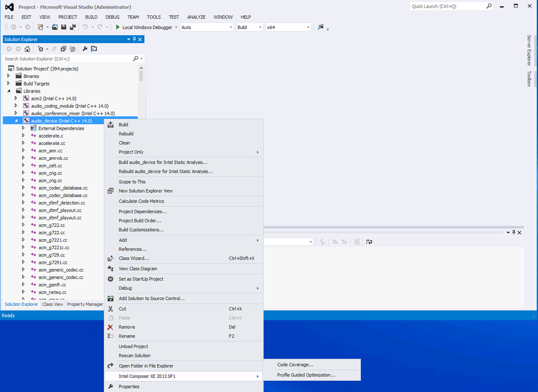538x392 pixels.
Task: Close the Solution Explorer panel
Action: click(140, 39)
